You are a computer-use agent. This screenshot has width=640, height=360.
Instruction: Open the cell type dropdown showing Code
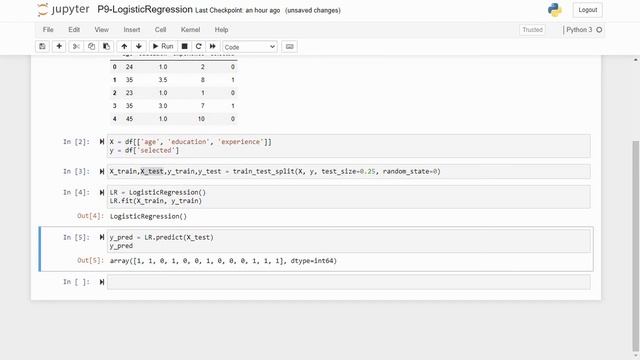pos(250,47)
